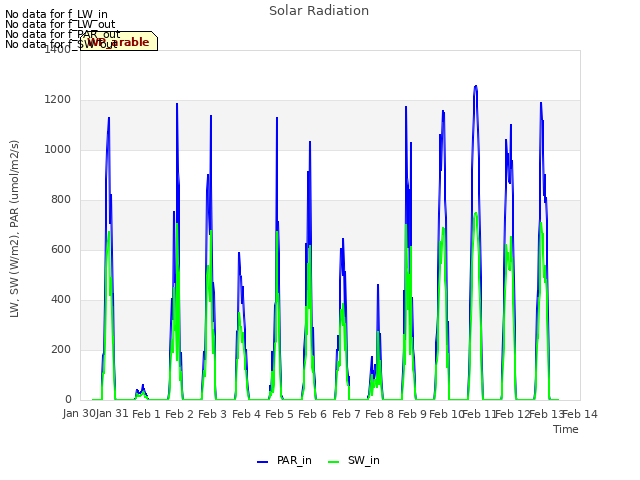Image resolution: width=640 pixels, height=480 pixels.
Task: Click the blue PAR_in legend color marker
Action: pyautogui.click(x=262, y=462)
